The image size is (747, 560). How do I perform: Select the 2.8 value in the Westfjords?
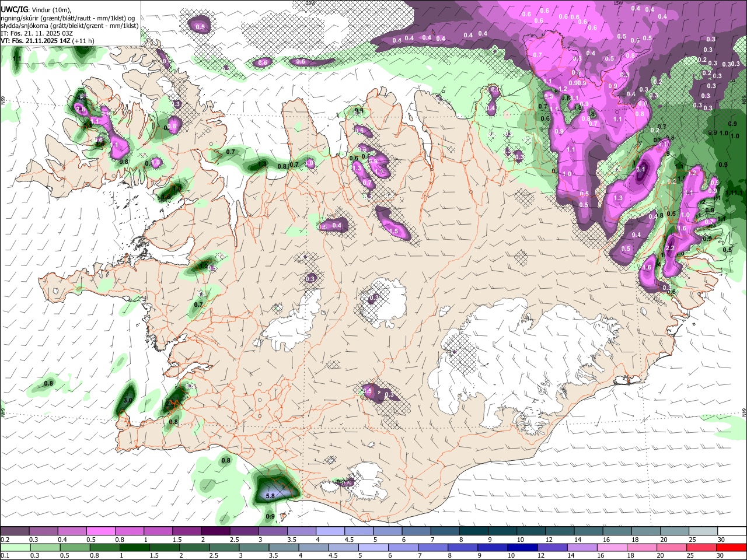pos(81,109)
